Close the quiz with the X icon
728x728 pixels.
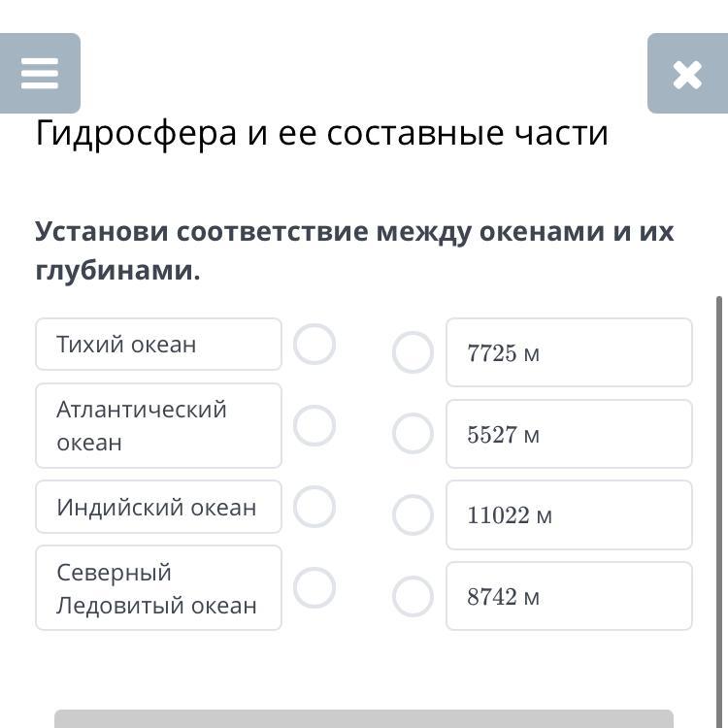[687, 74]
